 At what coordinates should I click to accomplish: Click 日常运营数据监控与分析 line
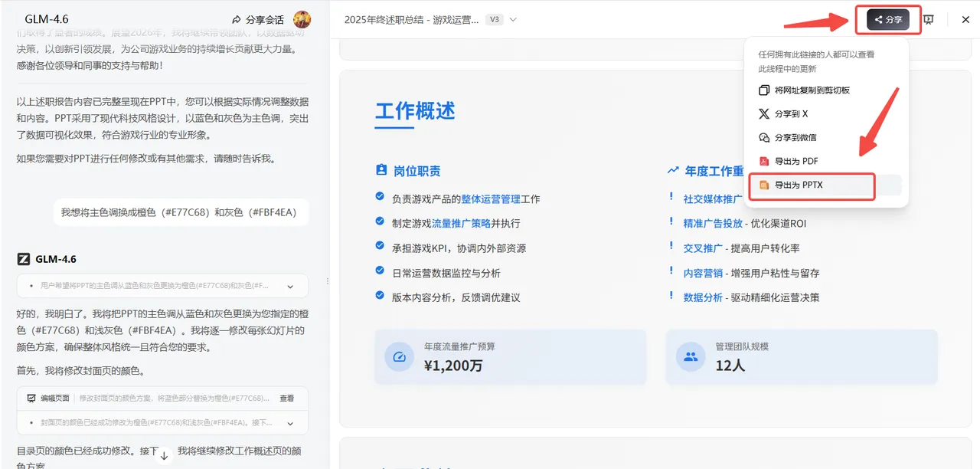click(446, 273)
